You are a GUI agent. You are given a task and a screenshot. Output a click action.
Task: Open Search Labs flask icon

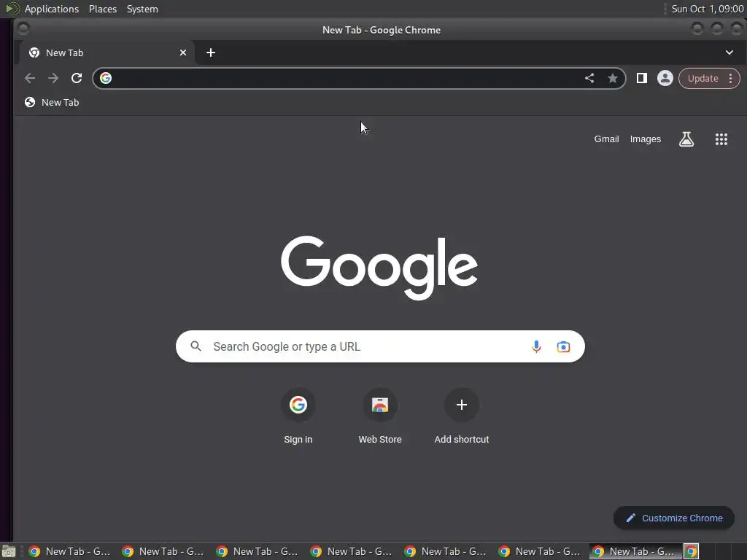(x=686, y=139)
